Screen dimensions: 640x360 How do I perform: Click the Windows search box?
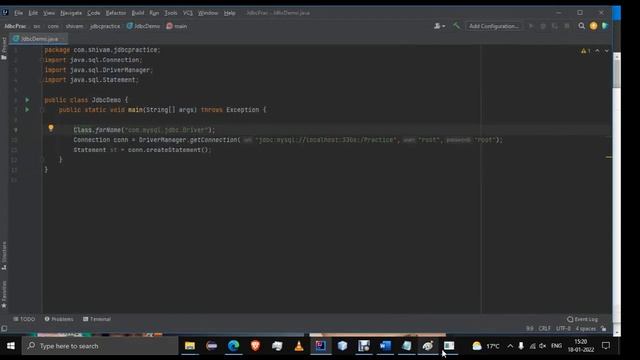[100, 346]
